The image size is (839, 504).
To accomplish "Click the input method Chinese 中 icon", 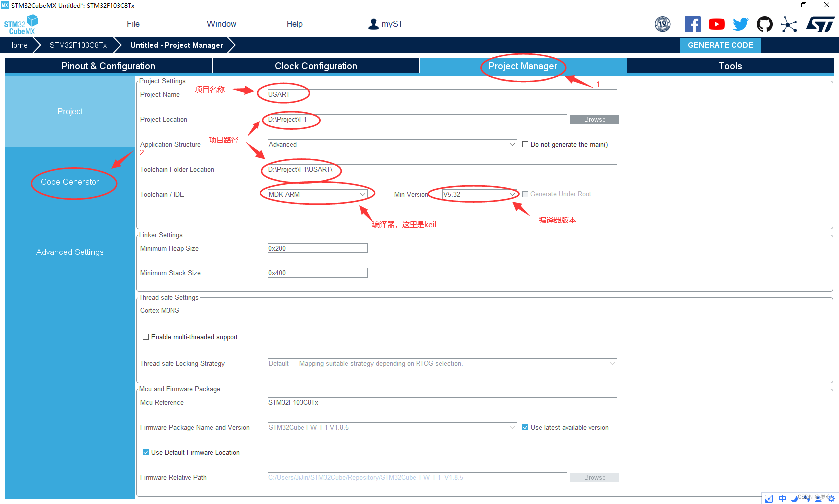I will coord(782,498).
